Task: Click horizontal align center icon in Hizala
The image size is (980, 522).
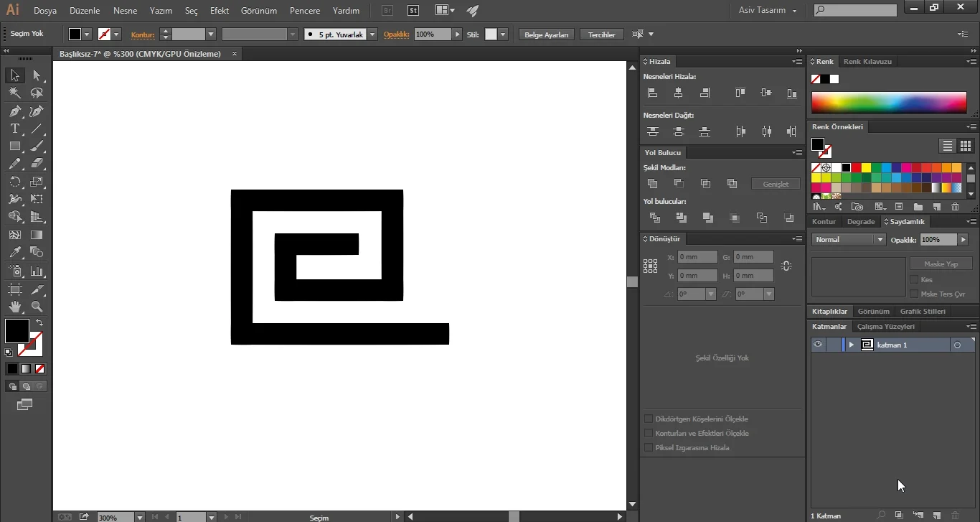Action: click(679, 93)
